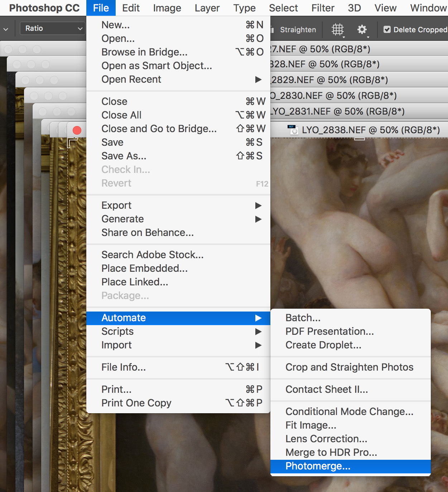Click the Straighten button in options bar
This screenshot has height=492, width=448.
click(x=297, y=30)
